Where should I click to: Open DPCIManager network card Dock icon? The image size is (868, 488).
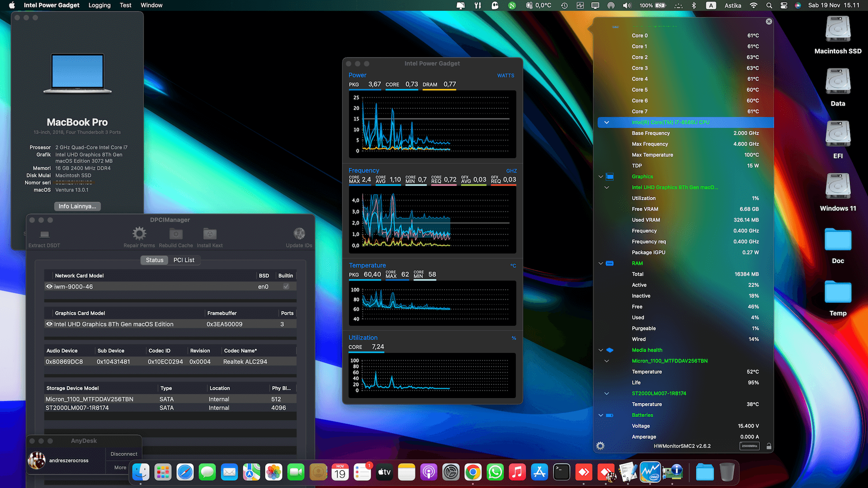tap(672, 473)
